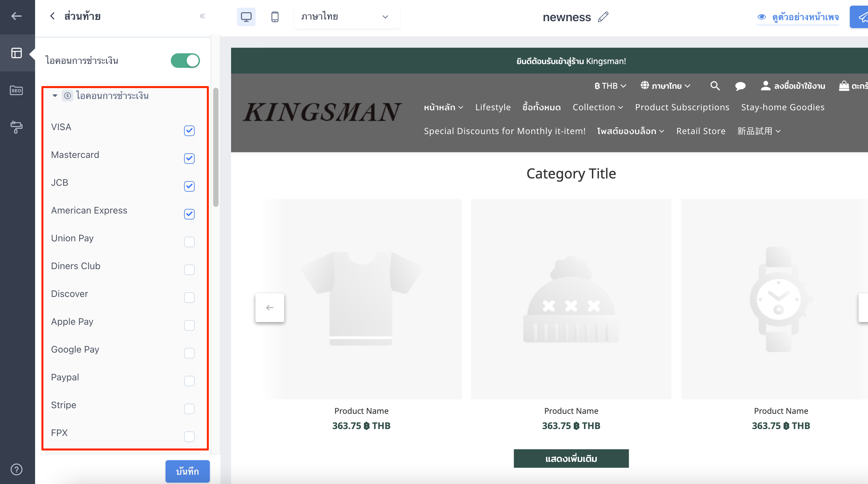Open the chat bubble icon in header
Viewport: 868px width, 484px height.
coord(740,86)
